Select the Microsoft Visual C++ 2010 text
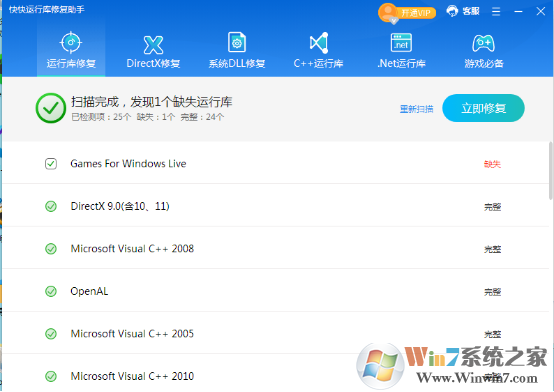The width and height of the screenshot is (554, 392). click(x=132, y=376)
